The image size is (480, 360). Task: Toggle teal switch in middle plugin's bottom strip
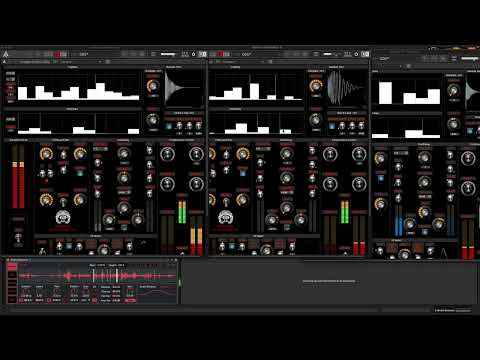coord(232,246)
